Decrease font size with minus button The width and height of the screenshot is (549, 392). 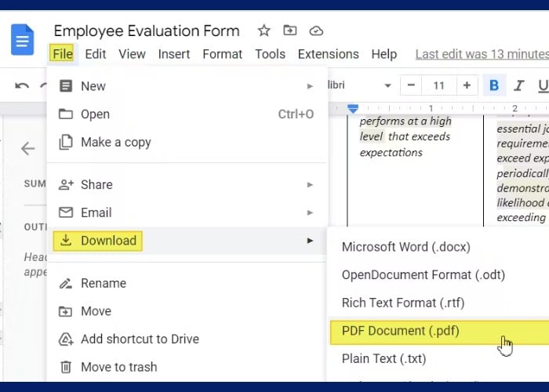tap(411, 85)
